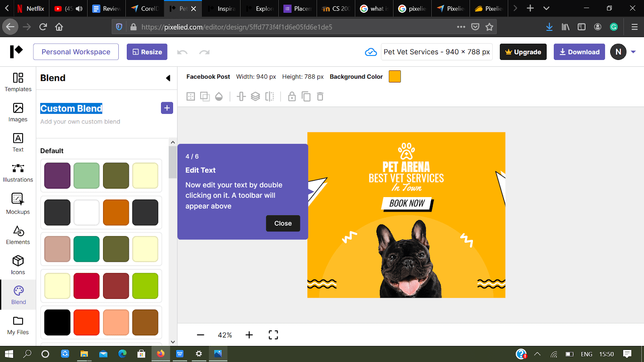List all browser tabs dropdown
The width and height of the screenshot is (644, 362).
click(x=546, y=8)
